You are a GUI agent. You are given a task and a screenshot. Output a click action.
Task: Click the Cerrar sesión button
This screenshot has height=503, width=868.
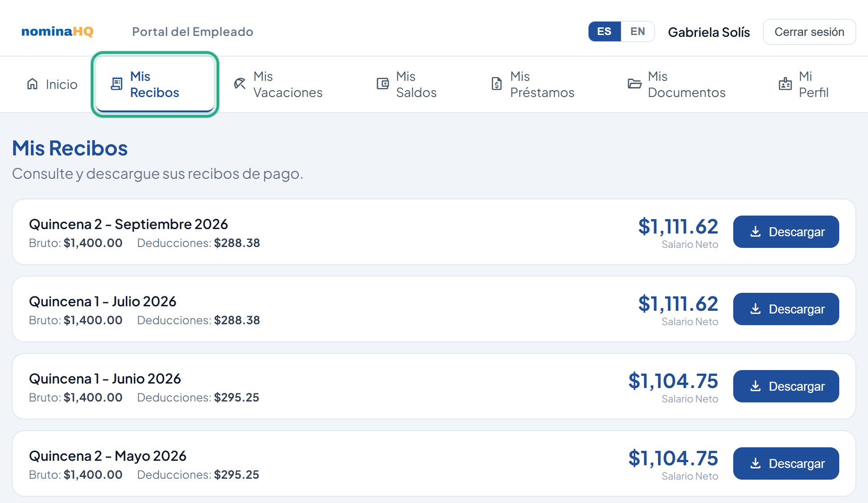(810, 32)
